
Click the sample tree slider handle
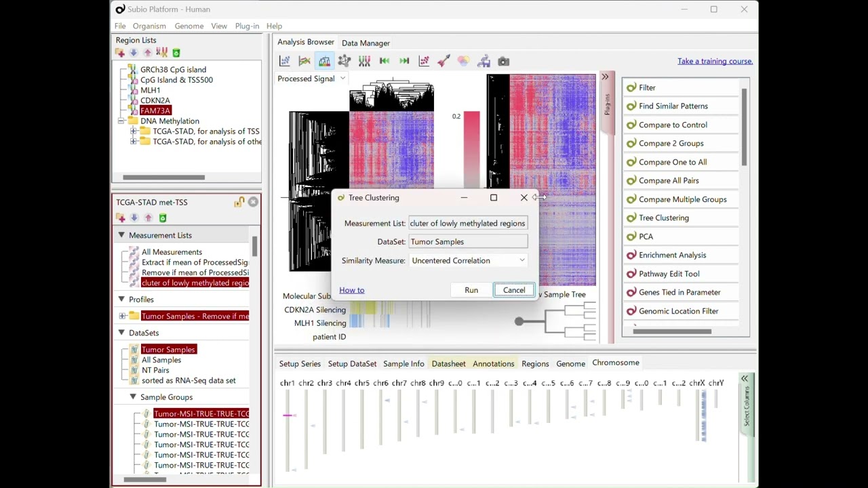(519, 322)
